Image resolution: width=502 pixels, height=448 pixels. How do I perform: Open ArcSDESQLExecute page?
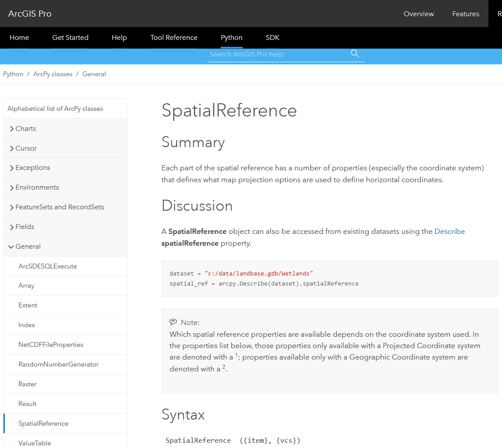(65, 266)
